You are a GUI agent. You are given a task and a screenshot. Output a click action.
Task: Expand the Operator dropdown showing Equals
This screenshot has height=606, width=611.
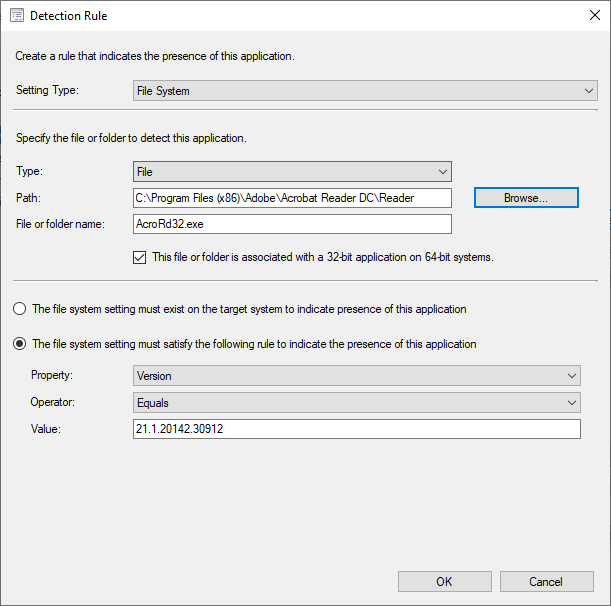357,403
